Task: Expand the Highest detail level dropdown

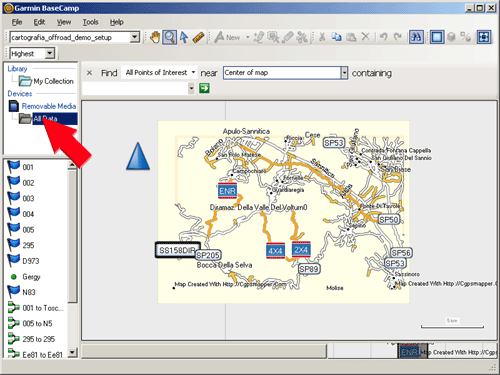Action: pos(33,53)
